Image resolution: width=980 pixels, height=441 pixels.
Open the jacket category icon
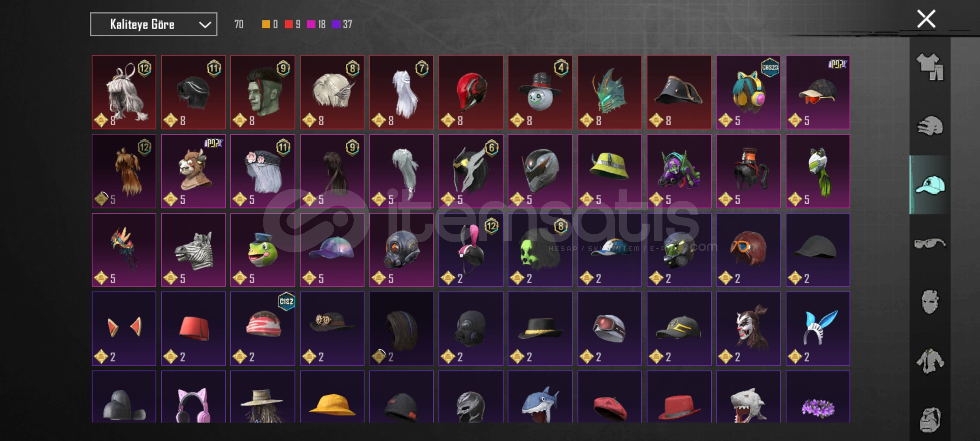pos(930,361)
